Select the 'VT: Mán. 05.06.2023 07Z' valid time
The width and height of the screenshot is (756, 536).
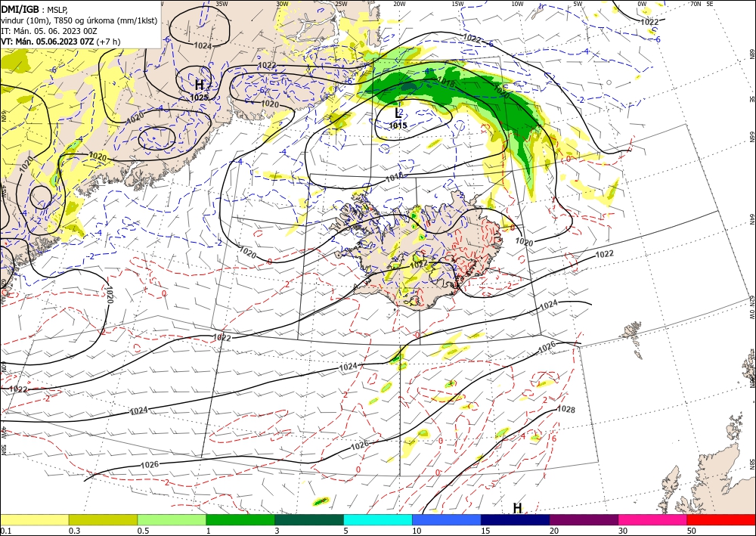click(x=47, y=42)
